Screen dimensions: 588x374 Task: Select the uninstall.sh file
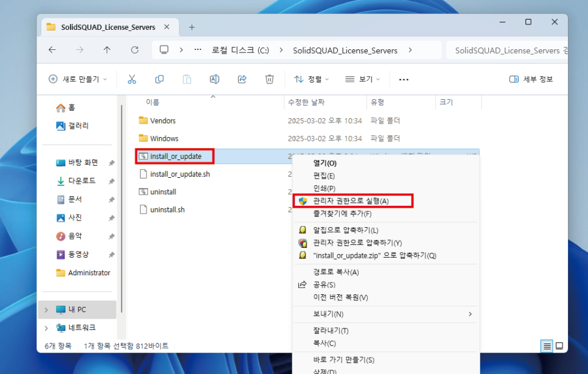click(x=167, y=210)
